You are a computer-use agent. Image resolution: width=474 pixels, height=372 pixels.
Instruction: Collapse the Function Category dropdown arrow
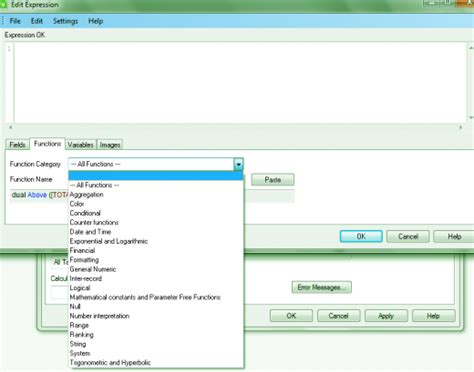click(238, 164)
